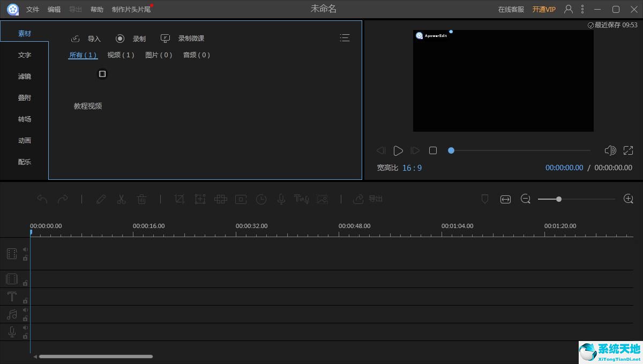Switch to the 配乐 tab
The width and height of the screenshot is (643, 364).
coord(25,162)
